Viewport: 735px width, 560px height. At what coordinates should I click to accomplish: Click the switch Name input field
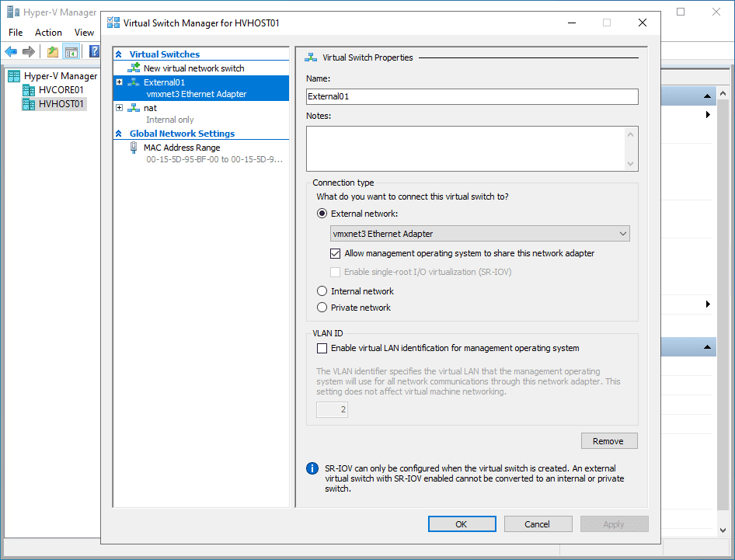coord(472,96)
